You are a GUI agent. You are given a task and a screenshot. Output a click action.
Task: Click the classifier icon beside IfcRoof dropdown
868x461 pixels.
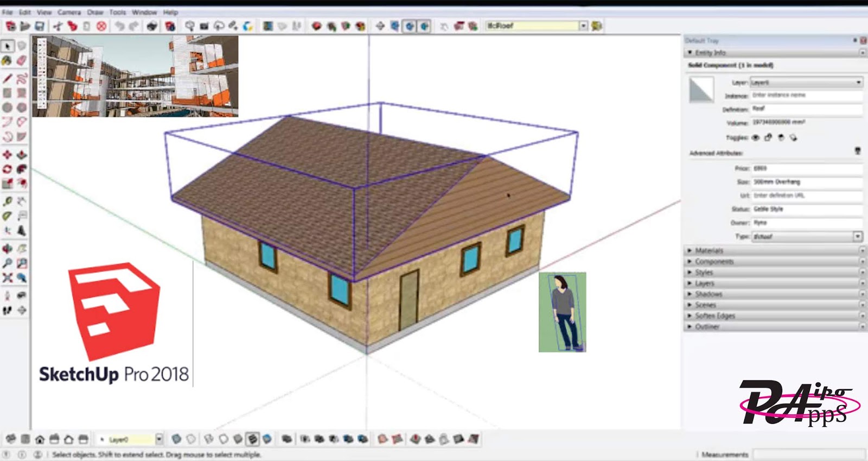pos(597,26)
